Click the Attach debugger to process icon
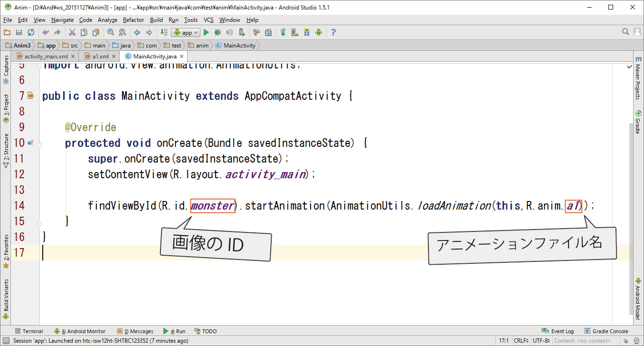 coord(242,32)
